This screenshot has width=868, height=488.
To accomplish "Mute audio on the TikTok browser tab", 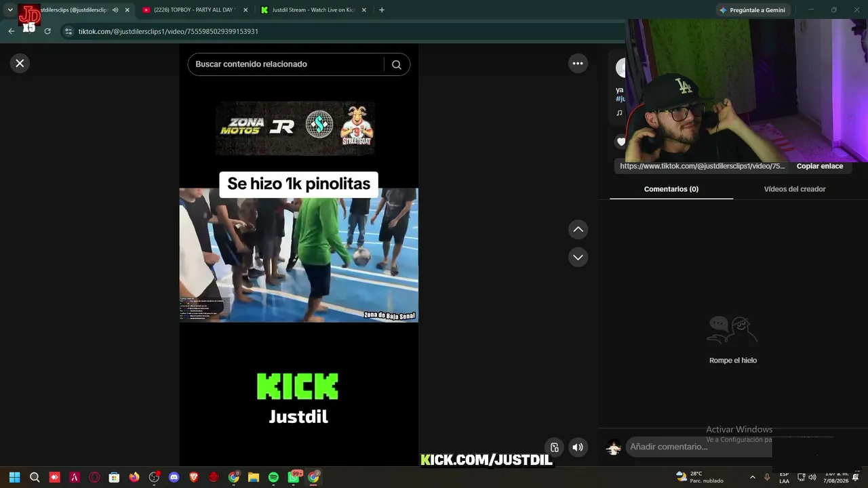I will point(115,10).
